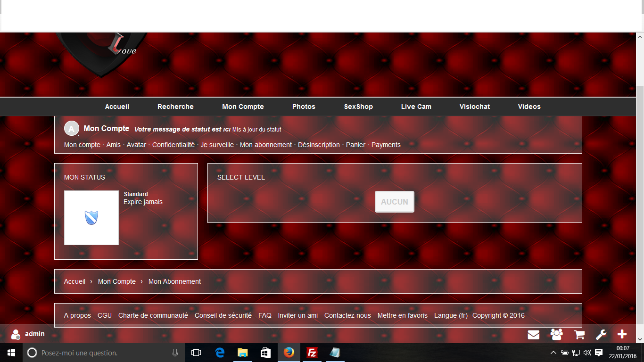Launch FileZilla from the taskbar
The image size is (644, 362).
tap(312, 353)
